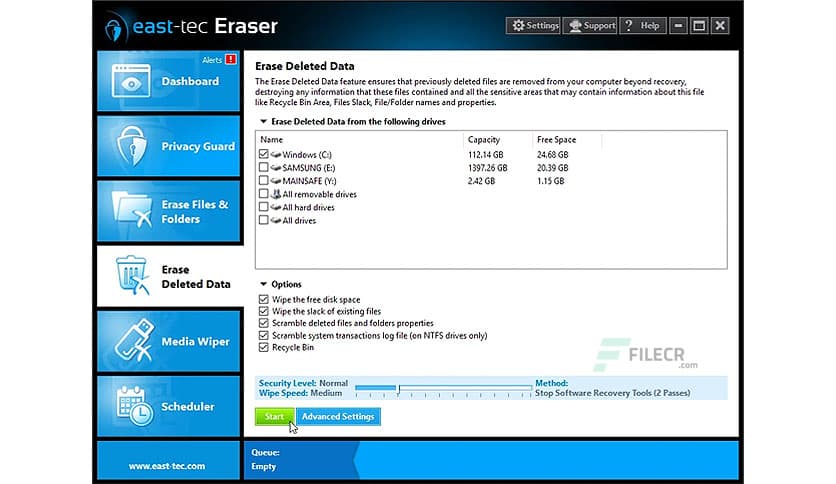
Task: Open the Dashboard eye icon
Action: tap(131, 82)
